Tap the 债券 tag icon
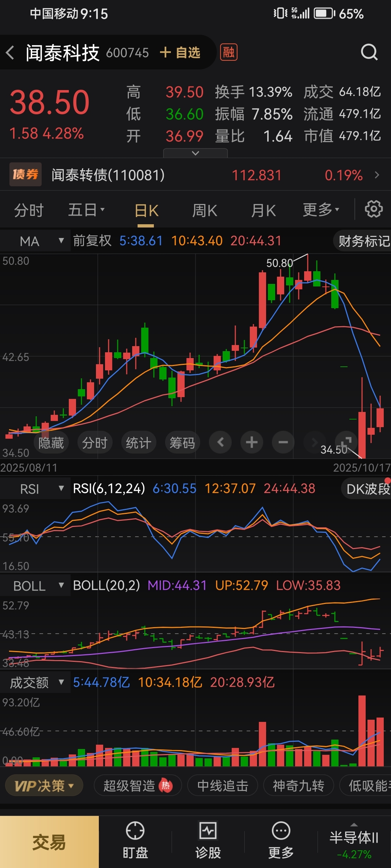The width and height of the screenshot is (391, 868). (x=25, y=175)
